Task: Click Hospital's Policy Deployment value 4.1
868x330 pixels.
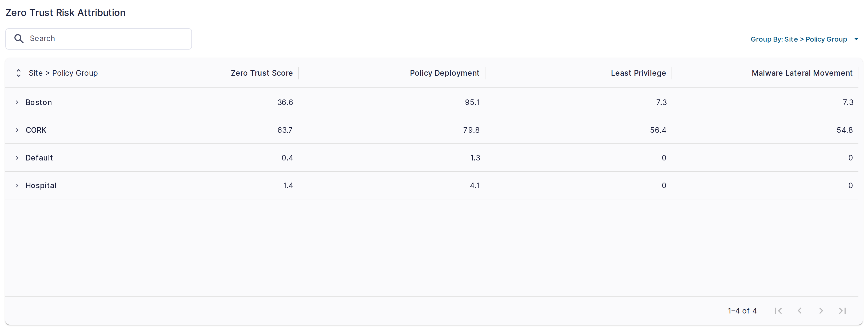Action: pos(475,186)
